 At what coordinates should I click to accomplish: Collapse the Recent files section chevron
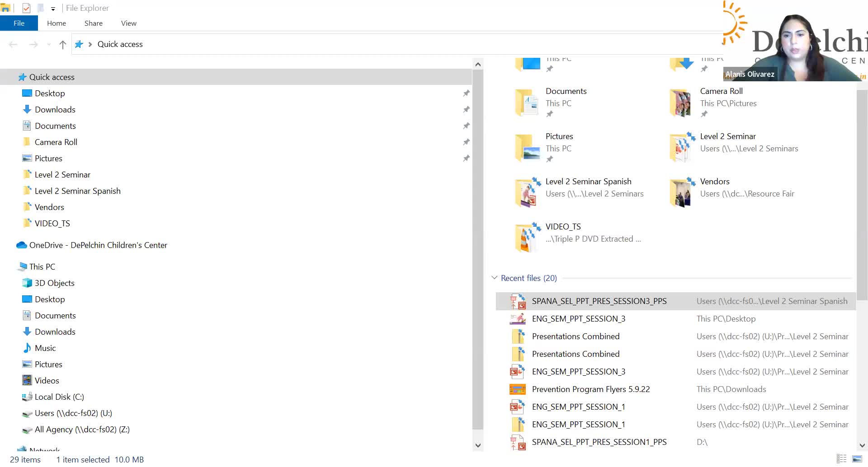pyautogui.click(x=495, y=278)
